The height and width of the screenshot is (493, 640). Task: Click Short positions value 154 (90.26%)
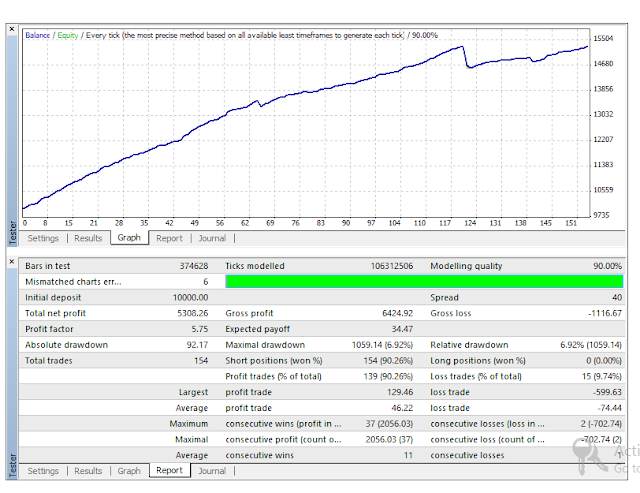click(388, 361)
